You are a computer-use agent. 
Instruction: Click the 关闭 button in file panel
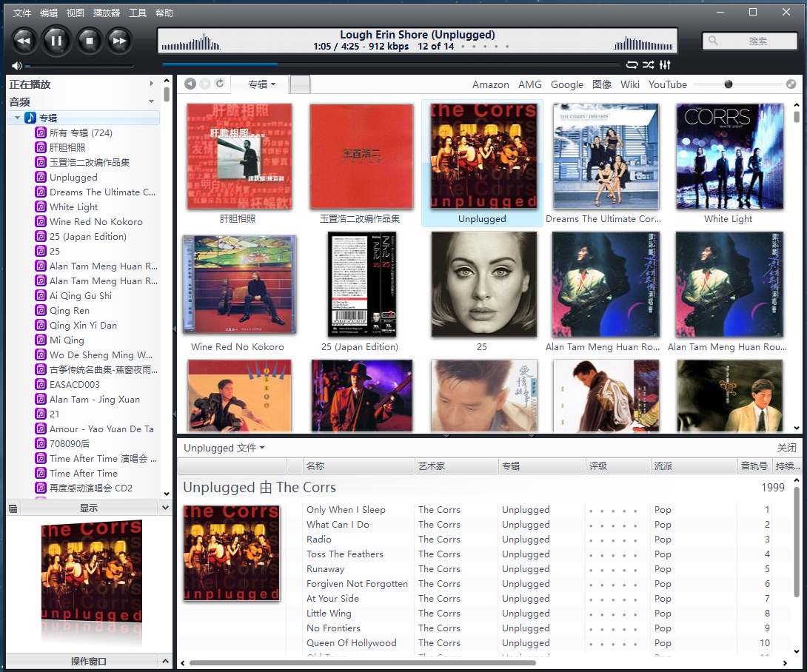coord(786,448)
